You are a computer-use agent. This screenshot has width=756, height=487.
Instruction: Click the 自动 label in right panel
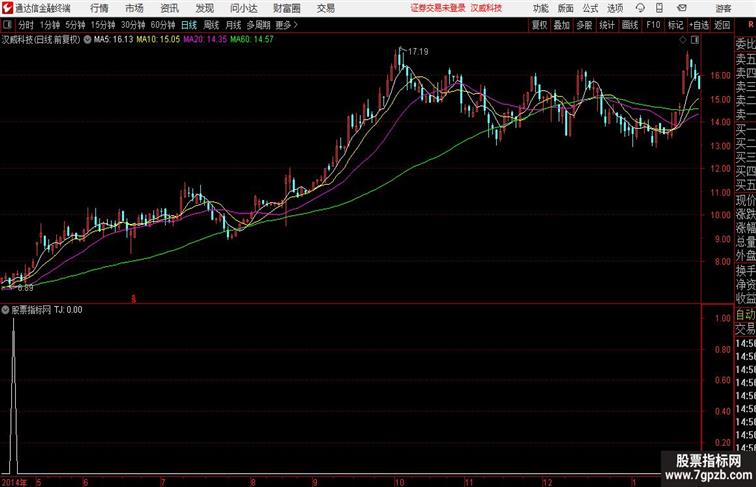(745, 315)
